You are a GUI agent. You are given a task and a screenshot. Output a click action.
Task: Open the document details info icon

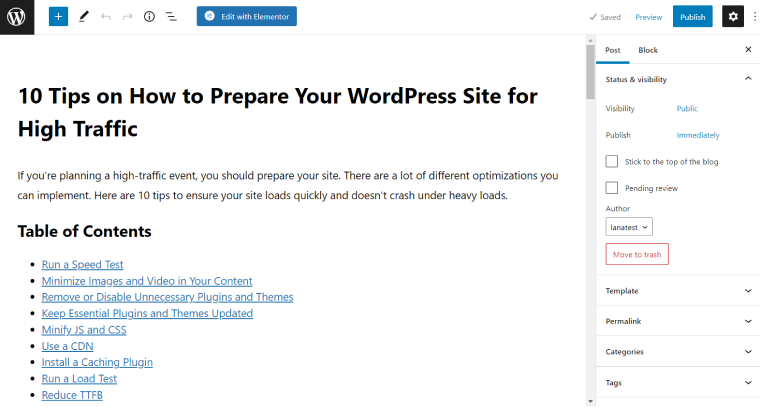click(x=149, y=17)
